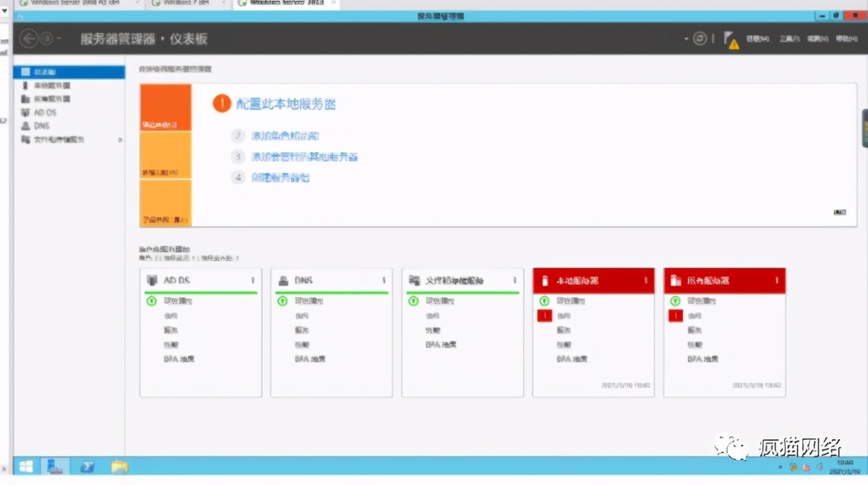Click BPA 结果 in the AD DS tile
The width and height of the screenshot is (868, 485).
tap(178, 359)
